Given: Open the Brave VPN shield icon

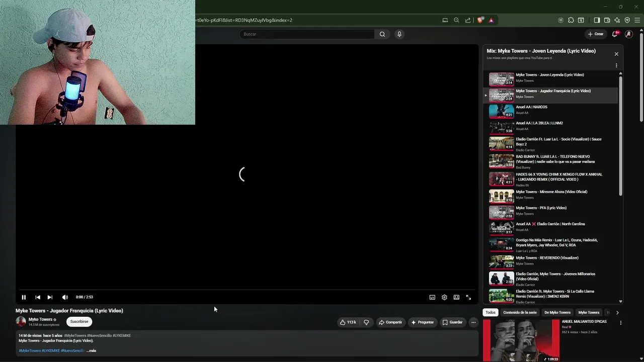Looking at the screenshot, I should (627, 20).
